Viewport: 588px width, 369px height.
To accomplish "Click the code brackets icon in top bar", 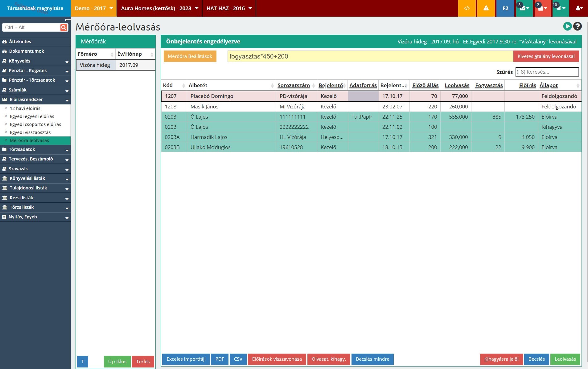I will [467, 8].
